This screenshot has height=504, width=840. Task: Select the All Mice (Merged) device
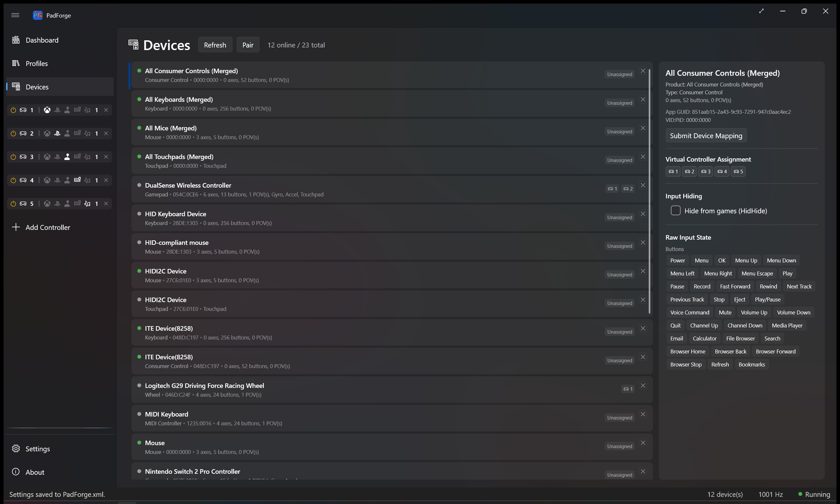click(392, 132)
